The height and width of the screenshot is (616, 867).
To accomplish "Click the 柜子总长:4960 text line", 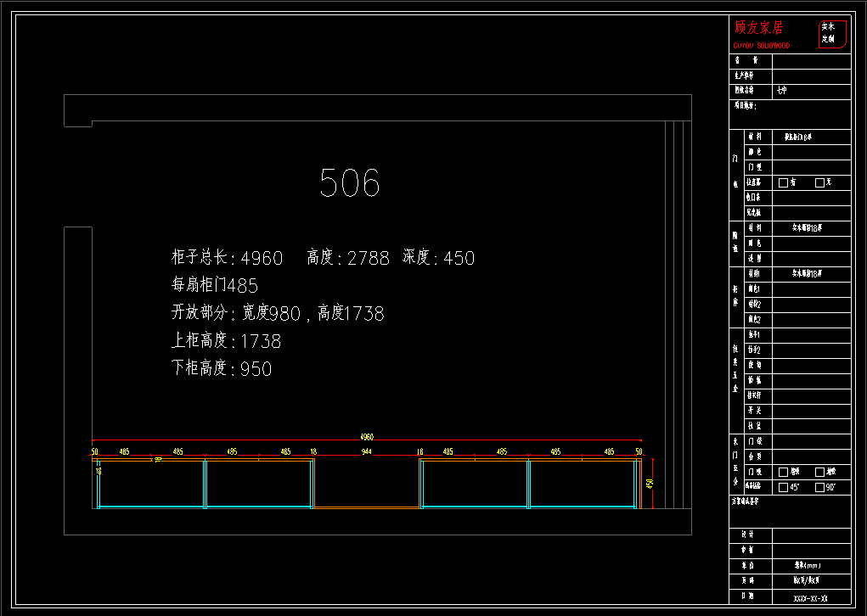I will pos(227,258).
